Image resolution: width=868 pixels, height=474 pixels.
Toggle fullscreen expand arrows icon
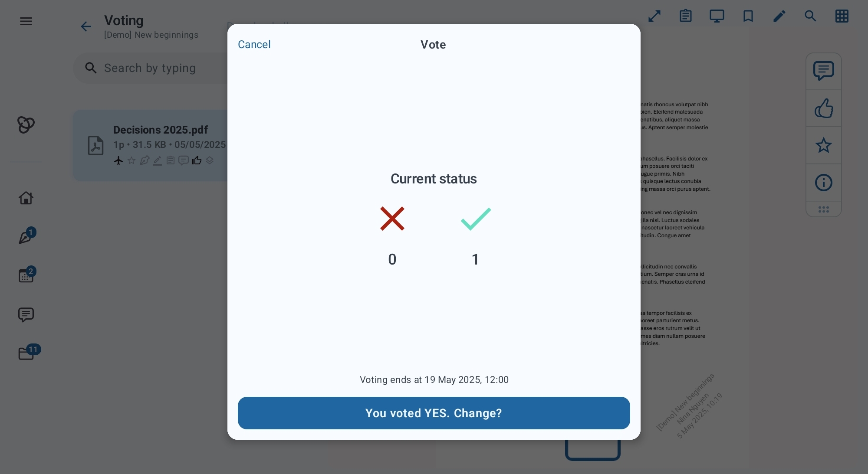[x=654, y=16]
